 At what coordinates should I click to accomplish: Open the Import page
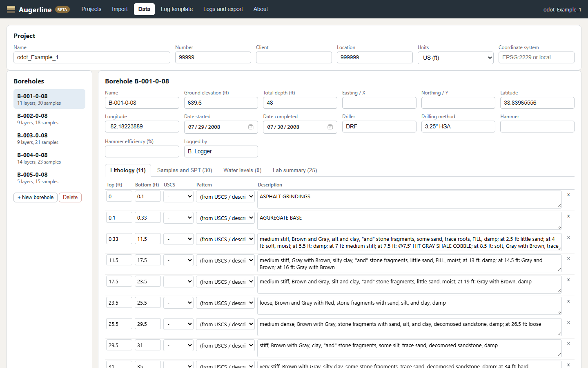click(120, 9)
